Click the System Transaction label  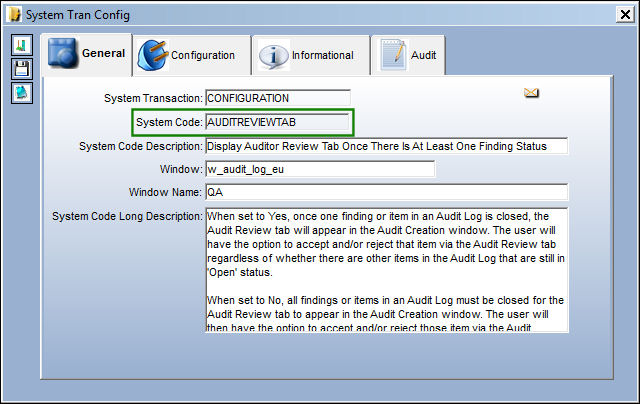coord(153,98)
